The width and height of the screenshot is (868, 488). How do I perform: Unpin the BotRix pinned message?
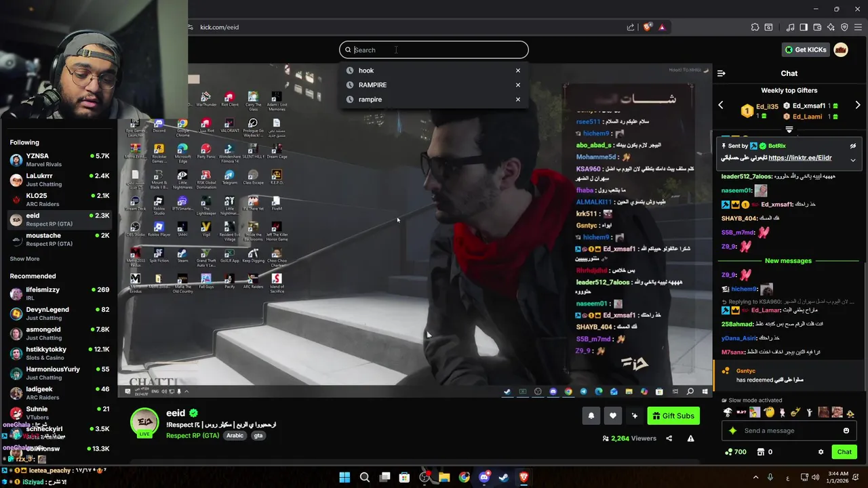coord(853,146)
